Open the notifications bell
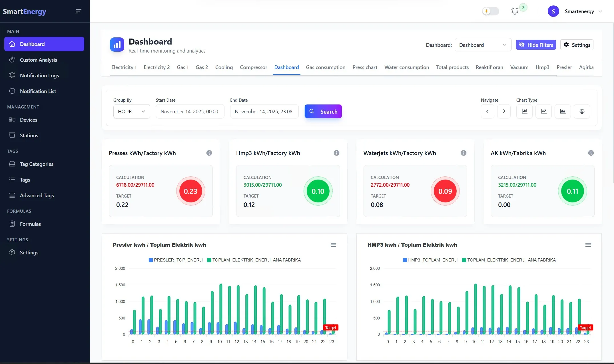614x364 pixels. (x=515, y=11)
